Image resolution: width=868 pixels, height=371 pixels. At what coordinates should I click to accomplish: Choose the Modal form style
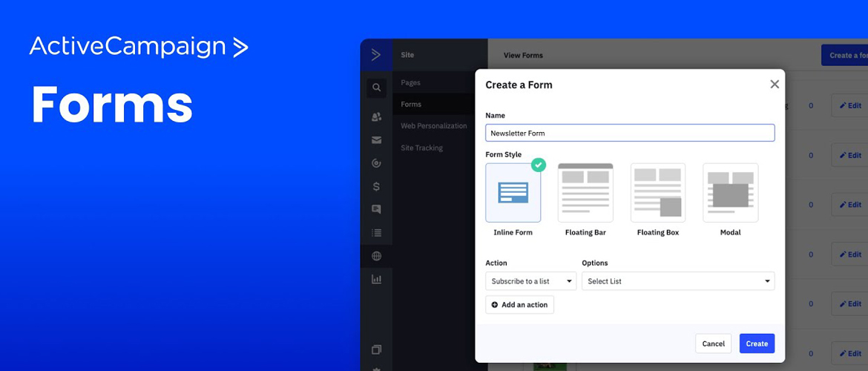click(730, 193)
